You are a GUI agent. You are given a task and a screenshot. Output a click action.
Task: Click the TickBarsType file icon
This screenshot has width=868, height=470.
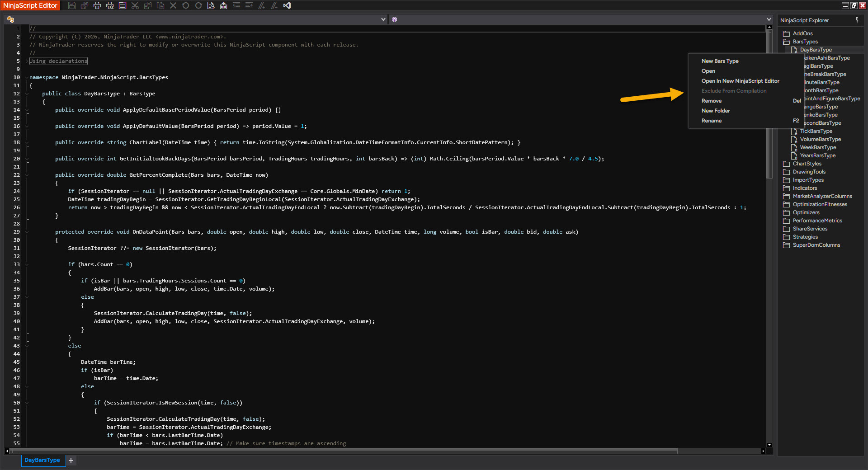point(794,131)
